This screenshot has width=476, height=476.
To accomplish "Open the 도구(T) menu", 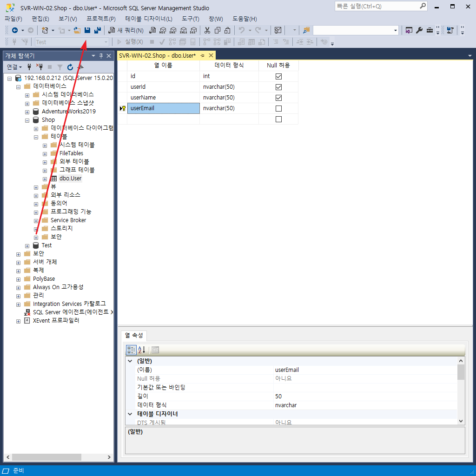I will tap(190, 19).
